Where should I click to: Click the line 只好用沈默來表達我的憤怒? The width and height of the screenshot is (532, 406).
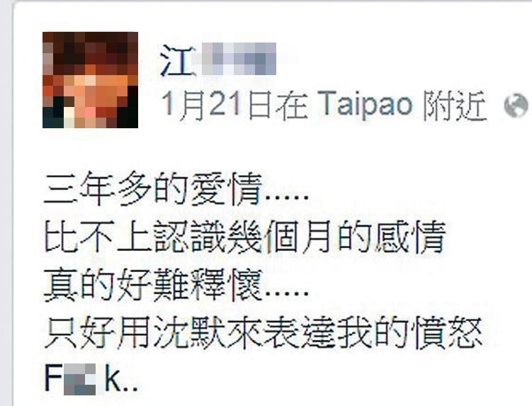[264, 332]
